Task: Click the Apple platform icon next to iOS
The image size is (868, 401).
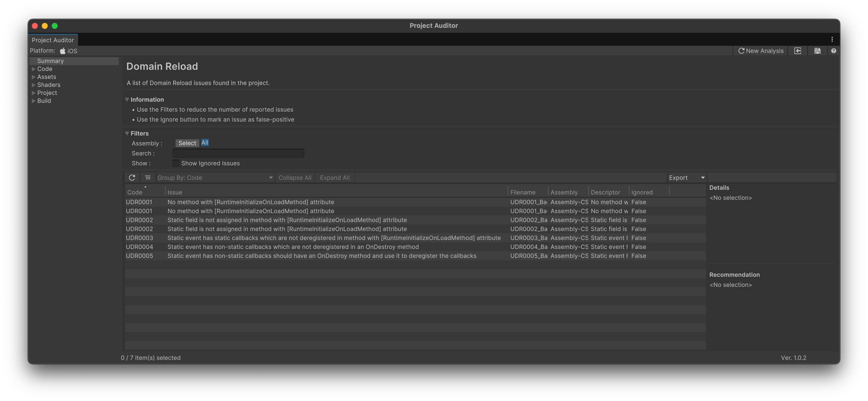Action: coord(63,50)
